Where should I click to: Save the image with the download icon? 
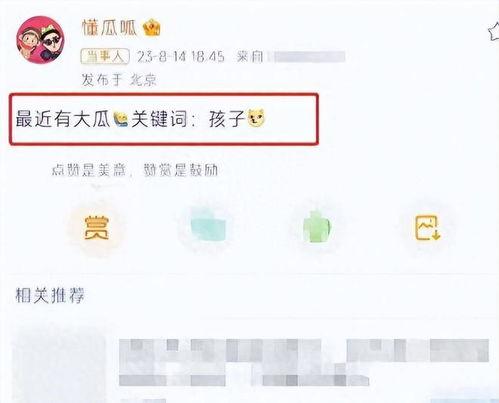(428, 228)
